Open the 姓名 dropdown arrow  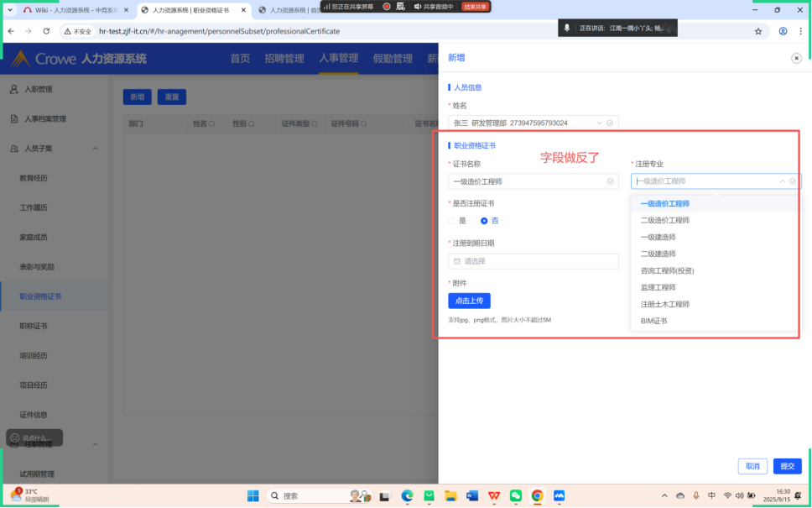[600, 123]
